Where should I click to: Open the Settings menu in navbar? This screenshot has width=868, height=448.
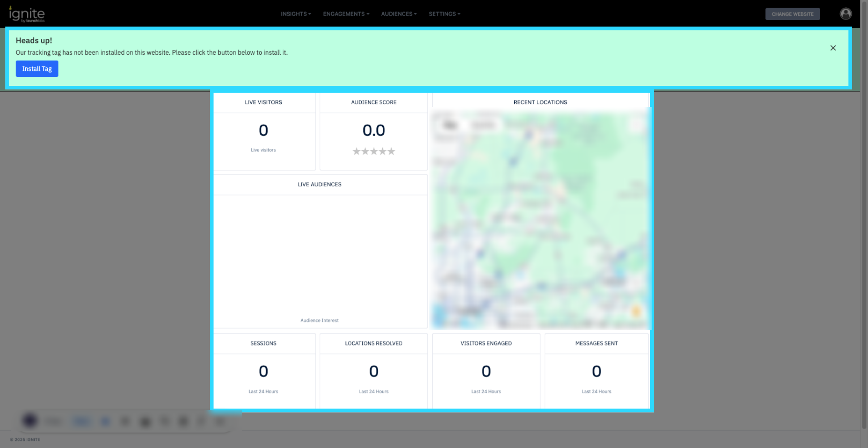pyautogui.click(x=444, y=14)
